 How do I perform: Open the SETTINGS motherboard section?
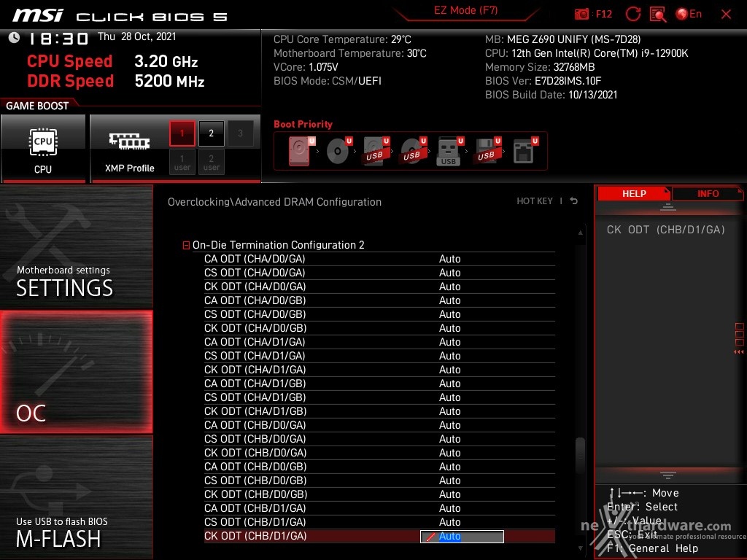[76, 246]
